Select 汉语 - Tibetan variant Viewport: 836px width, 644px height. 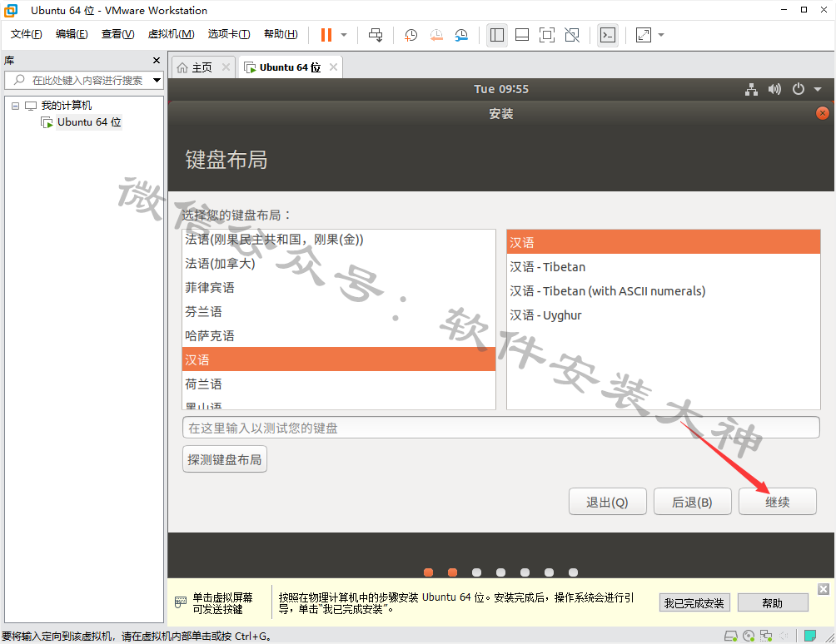pos(664,267)
